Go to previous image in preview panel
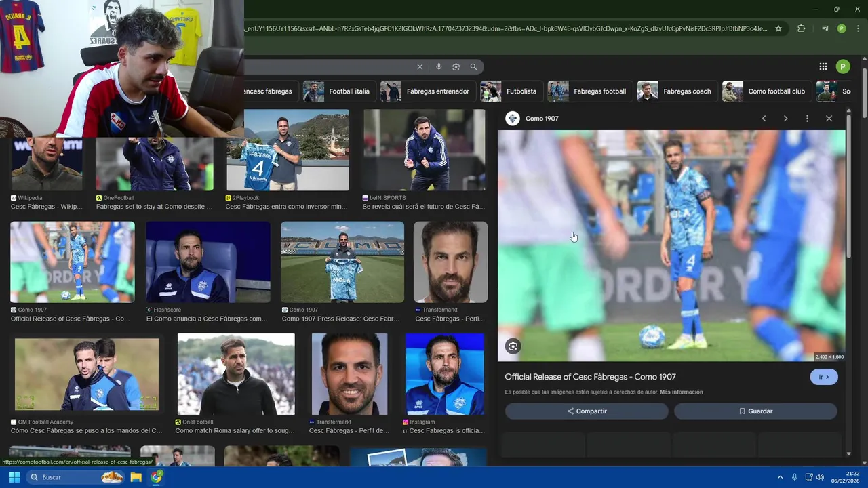Image resolution: width=868 pixels, height=488 pixels. pos(764,119)
